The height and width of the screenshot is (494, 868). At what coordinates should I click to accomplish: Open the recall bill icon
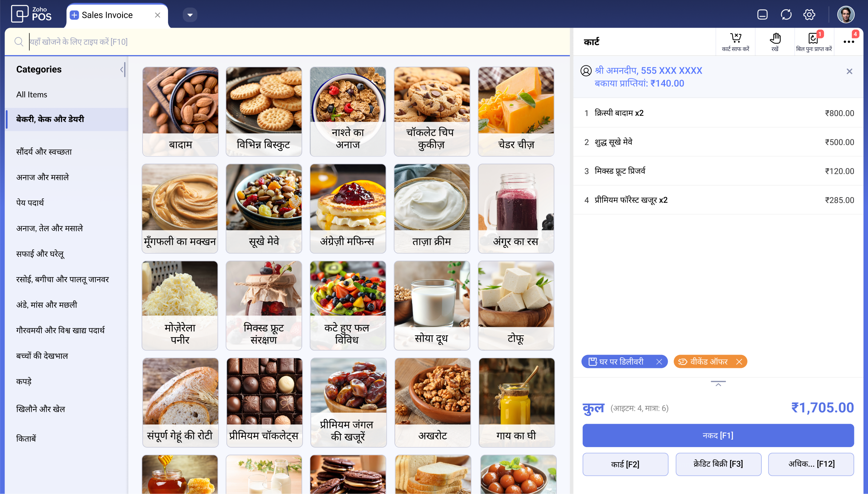(813, 38)
